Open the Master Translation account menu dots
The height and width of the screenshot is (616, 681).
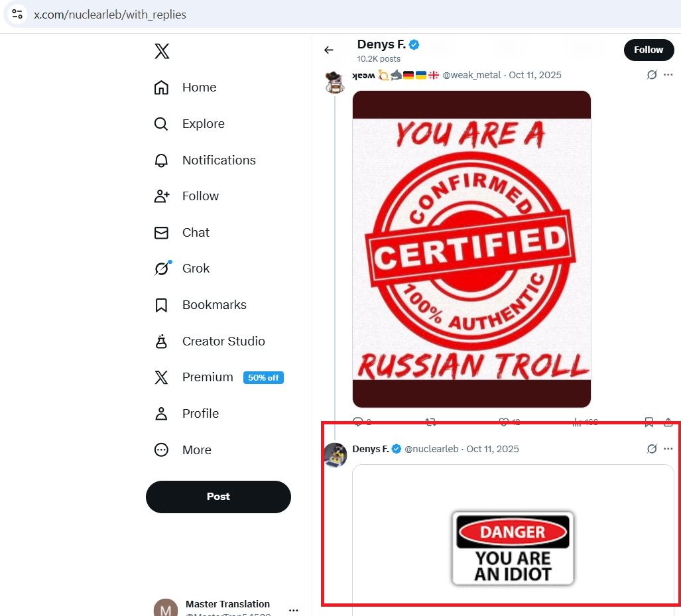point(294,610)
